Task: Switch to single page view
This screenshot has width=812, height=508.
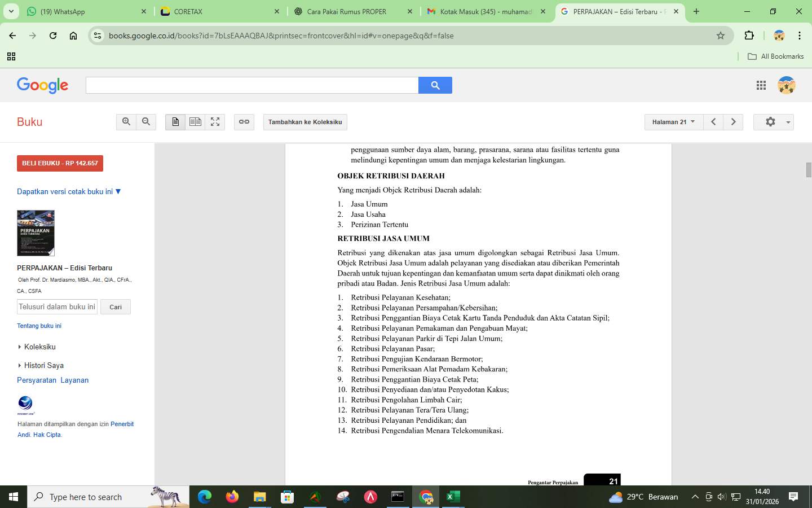Action: (x=175, y=121)
